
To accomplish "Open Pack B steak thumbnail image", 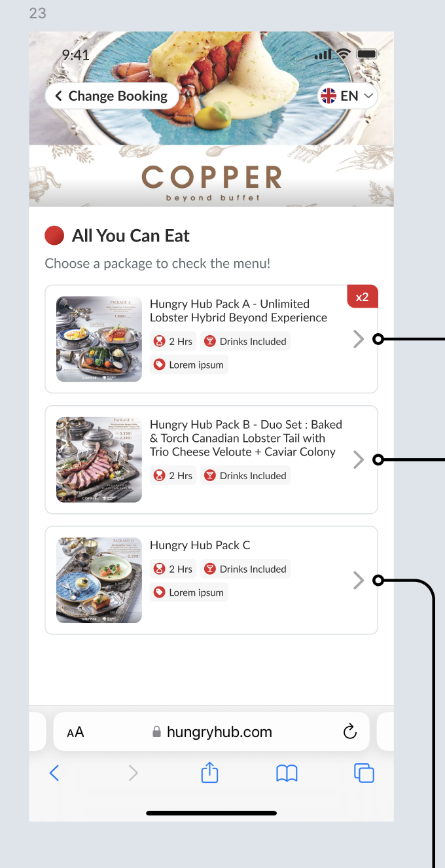I will (99, 460).
